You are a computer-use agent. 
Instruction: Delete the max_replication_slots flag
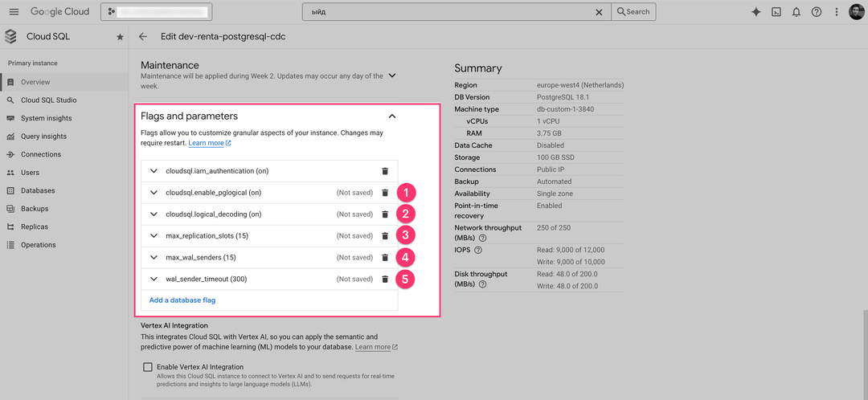(x=385, y=236)
